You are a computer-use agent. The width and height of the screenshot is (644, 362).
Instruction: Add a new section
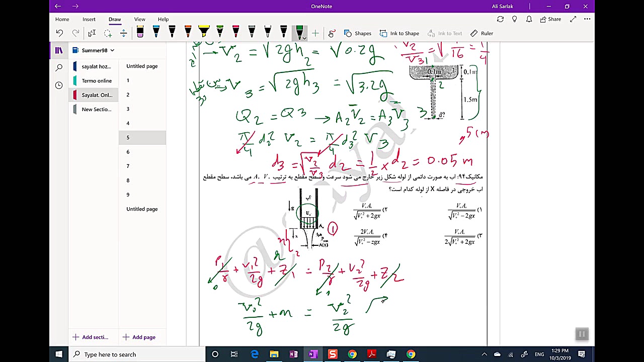pyautogui.click(x=91, y=337)
